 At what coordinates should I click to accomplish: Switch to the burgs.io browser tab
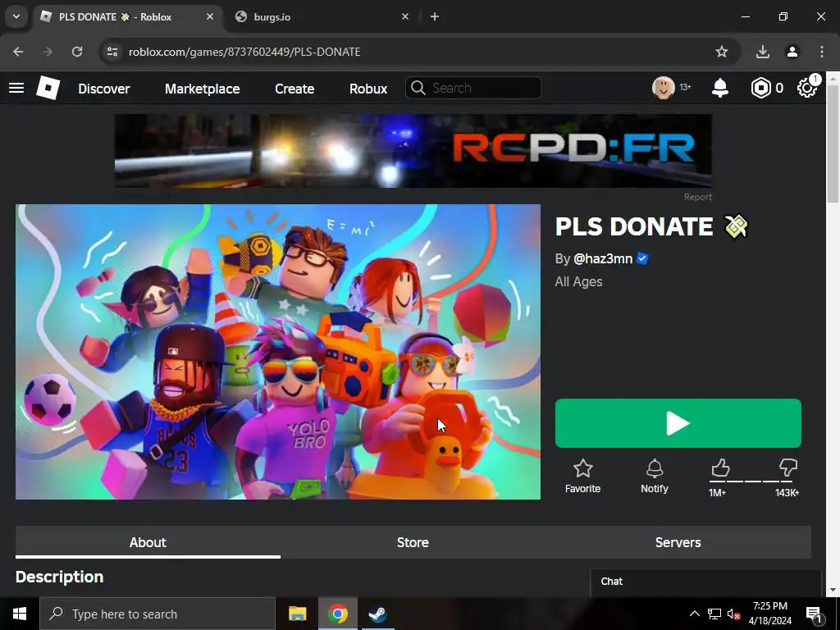point(322,16)
